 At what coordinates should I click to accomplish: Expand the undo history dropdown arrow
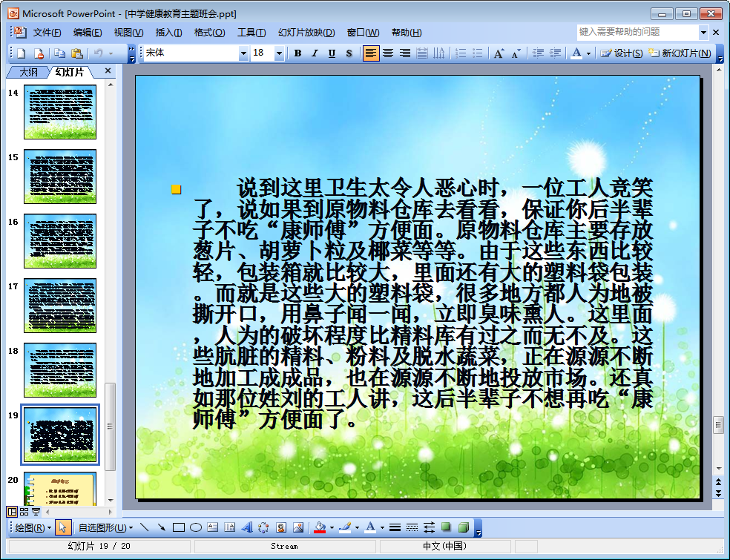(111, 53)
